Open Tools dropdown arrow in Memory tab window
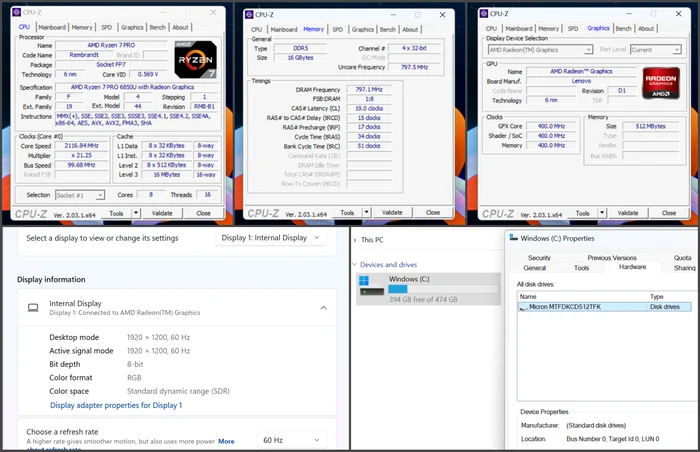The width and height of the screenshot is (700, 452). (x=367, y=212)
